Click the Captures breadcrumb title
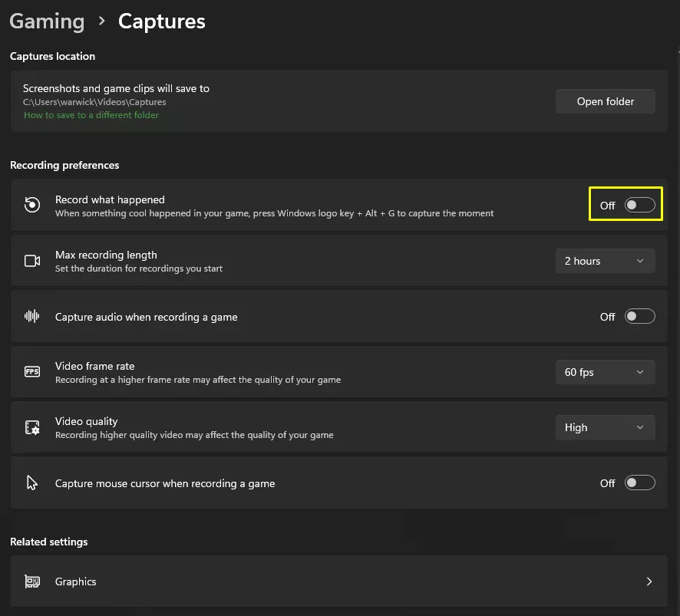680x616 pixels. click(161, 21)
